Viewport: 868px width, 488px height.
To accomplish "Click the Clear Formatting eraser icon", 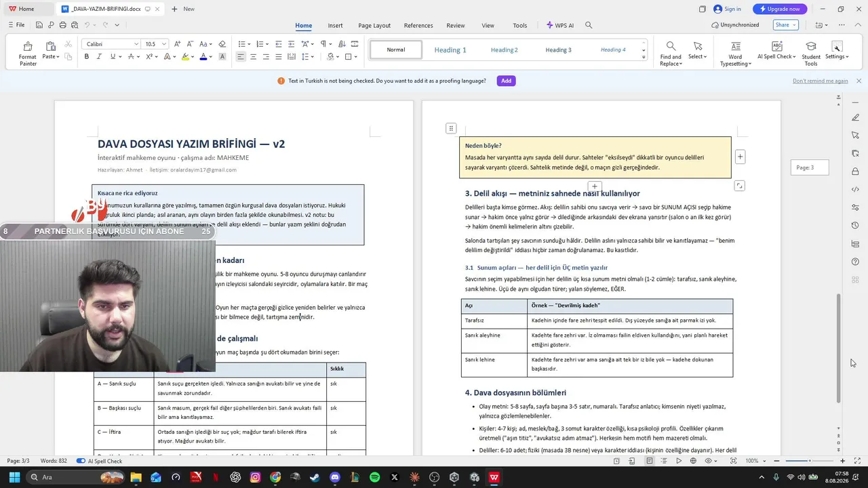I will coord(222,44).
